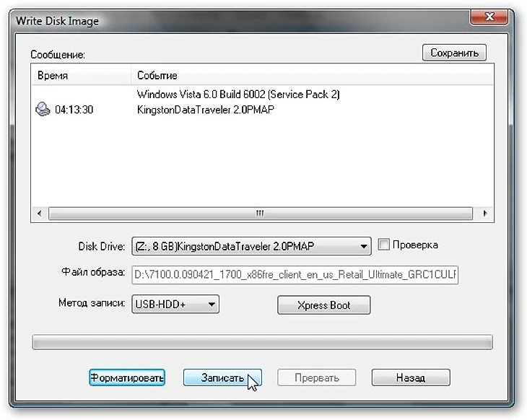This screenshot has height=420, width=527.
Task: Click the Назад button
Action: [x=411, y=377]
